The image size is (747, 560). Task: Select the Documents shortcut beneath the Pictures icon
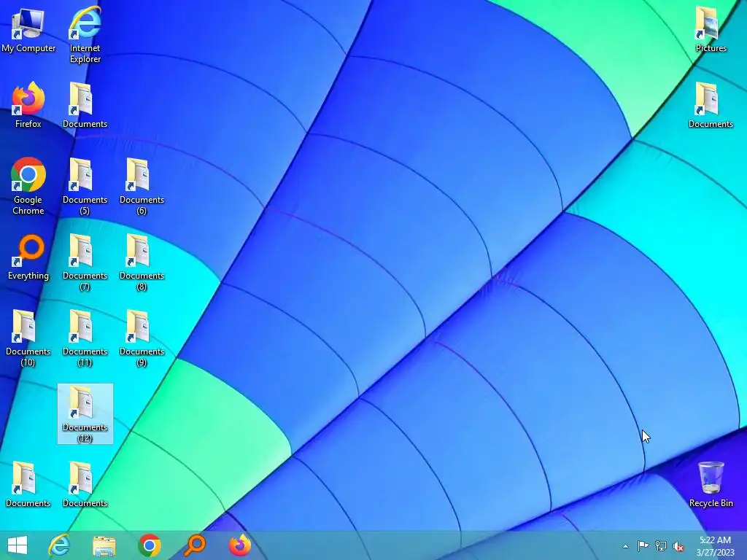coord(711,105)
